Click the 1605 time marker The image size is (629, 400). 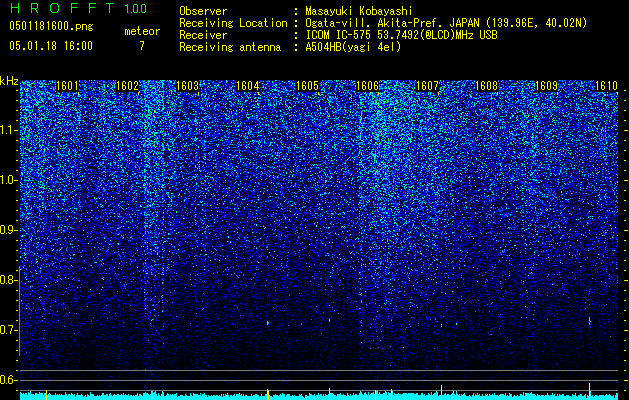click(x=307, y=86)
